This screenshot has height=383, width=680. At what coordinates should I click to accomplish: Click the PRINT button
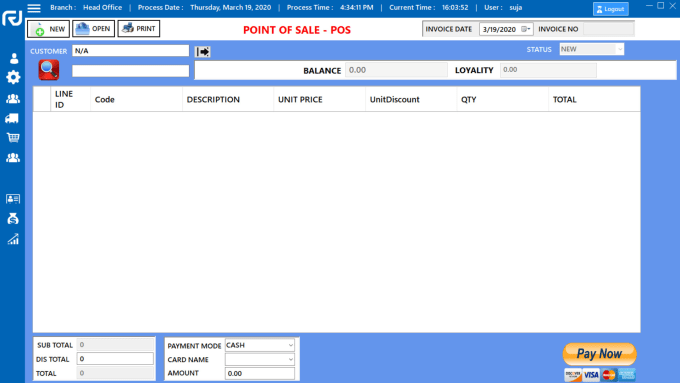pyautogui.click(x=139, y=29)
